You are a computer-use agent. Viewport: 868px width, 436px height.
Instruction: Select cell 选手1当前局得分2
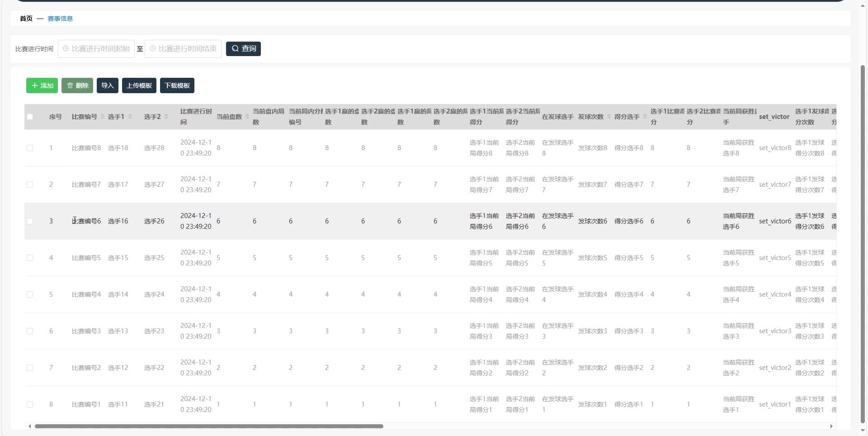point(484,368)
